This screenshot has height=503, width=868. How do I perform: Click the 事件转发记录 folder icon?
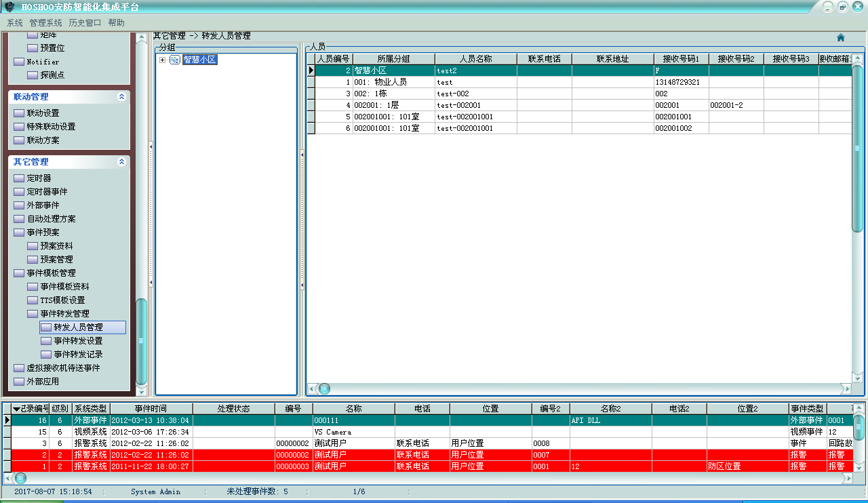(x=46, y=355)
